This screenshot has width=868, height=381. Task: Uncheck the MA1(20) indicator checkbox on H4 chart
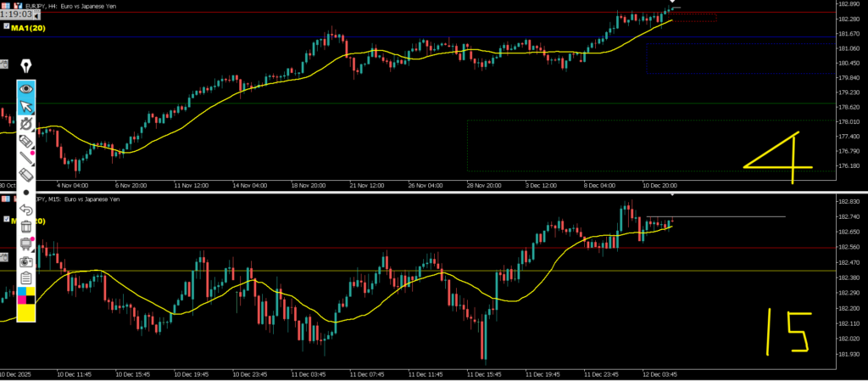point(6,28)
